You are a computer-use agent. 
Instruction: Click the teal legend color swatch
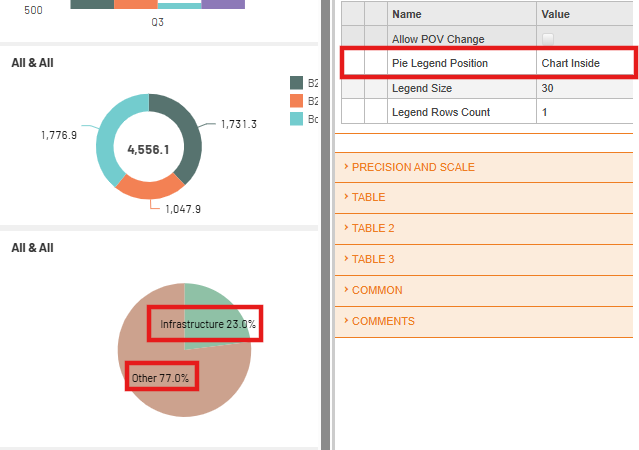[296, 119]
